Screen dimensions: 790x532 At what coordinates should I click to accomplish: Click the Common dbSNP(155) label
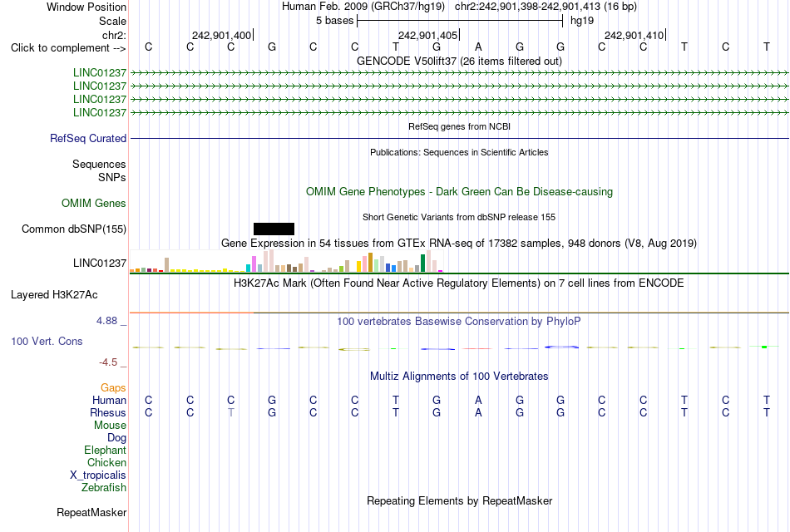(74, 229)
